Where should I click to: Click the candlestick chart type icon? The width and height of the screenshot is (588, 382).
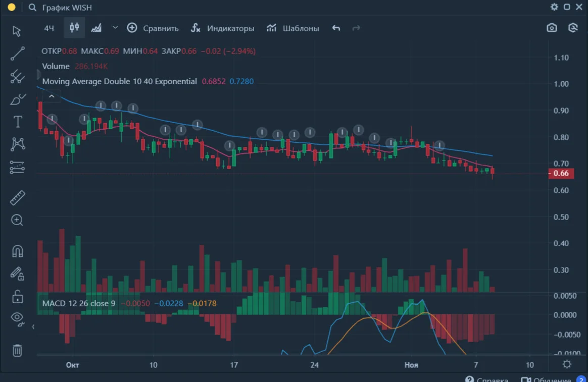point(74,27)
